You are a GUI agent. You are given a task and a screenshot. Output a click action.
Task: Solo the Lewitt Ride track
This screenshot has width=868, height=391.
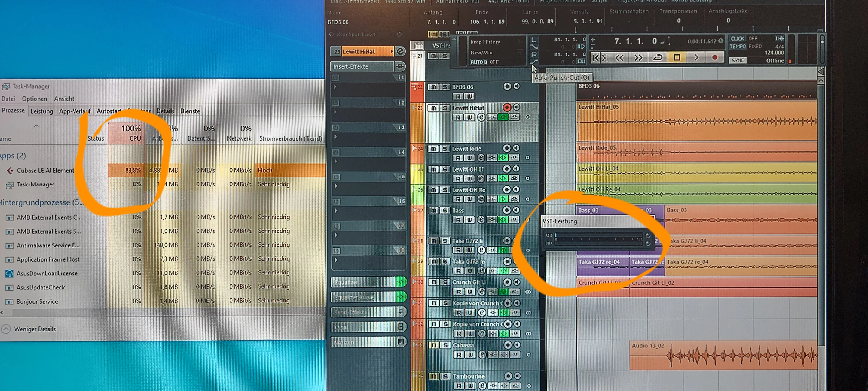click(445, 149)
